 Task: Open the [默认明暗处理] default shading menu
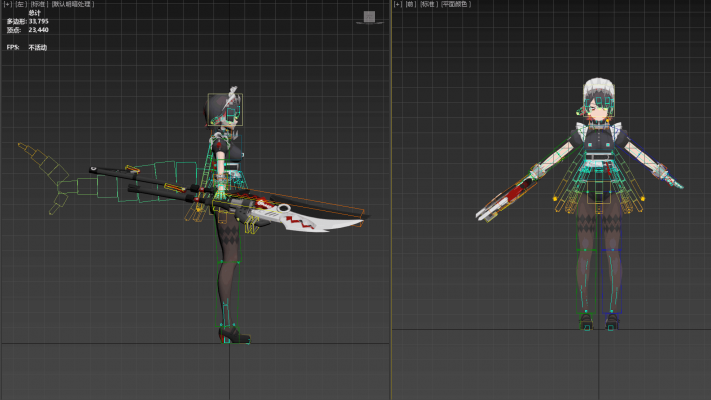(x=71, y=4)
